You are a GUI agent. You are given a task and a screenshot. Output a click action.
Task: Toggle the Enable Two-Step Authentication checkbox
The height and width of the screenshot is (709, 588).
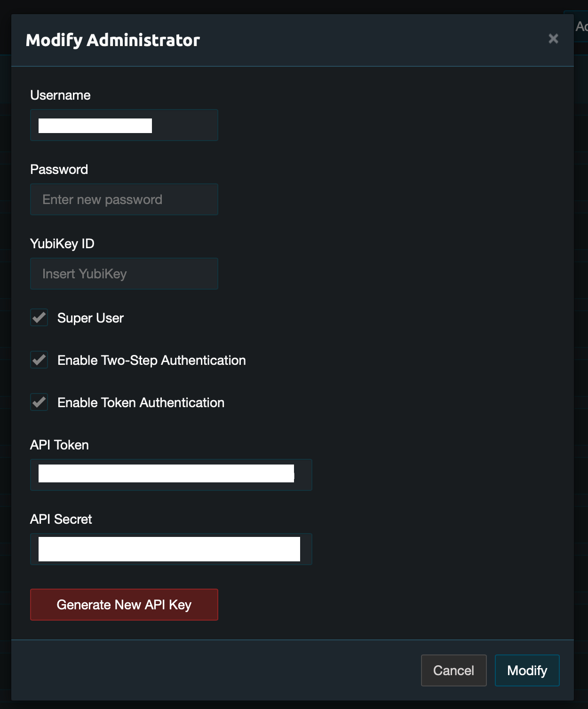coord(39,360)
